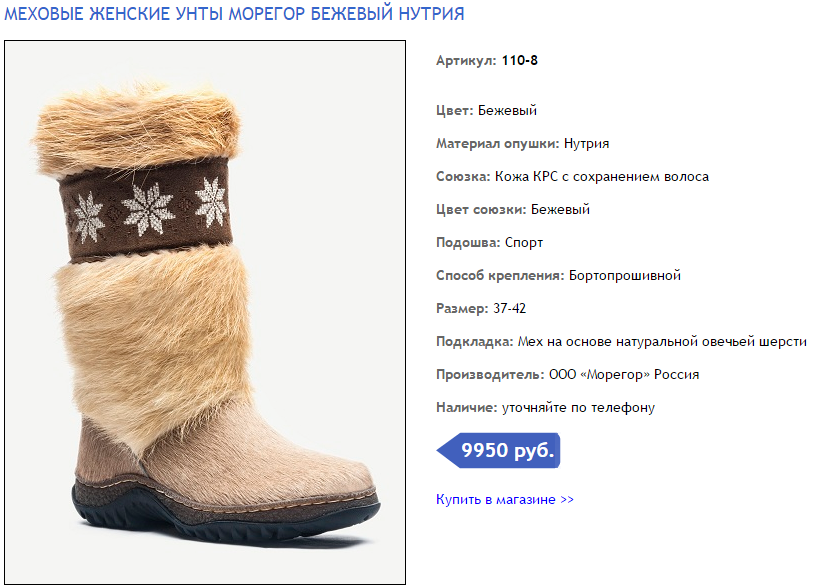
Task: Click the black sole of the boot
Action: pos(225,517)
